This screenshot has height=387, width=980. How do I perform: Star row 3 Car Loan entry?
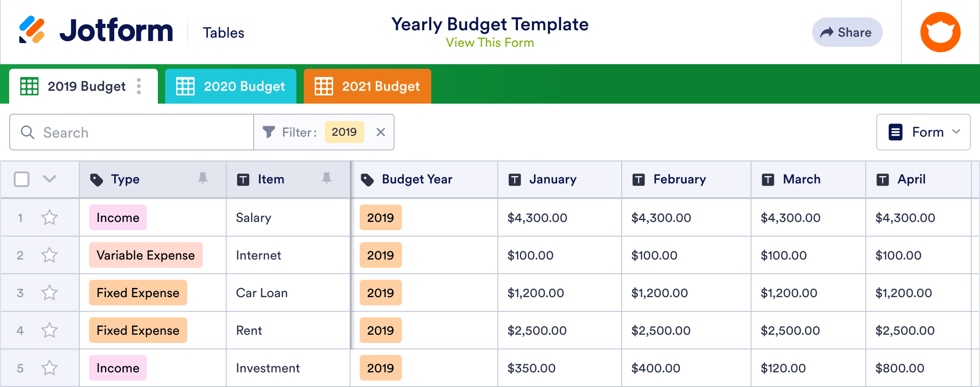(50, 293)
